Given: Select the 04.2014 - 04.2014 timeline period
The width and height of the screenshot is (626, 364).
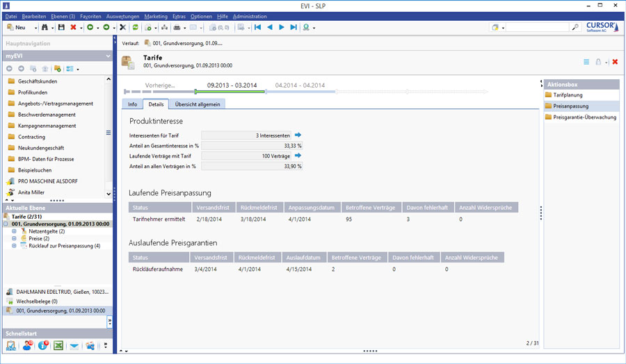Looking at the screenshot, I should [300, 85].
